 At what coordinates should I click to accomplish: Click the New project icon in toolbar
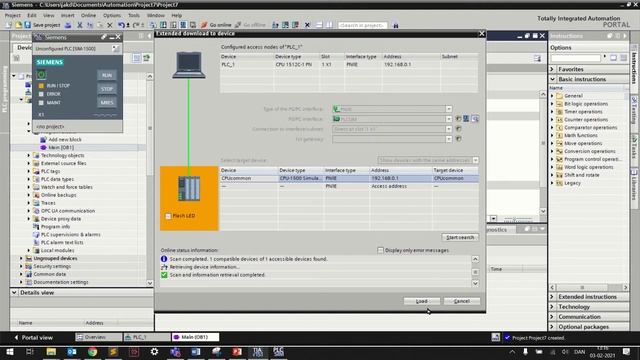[x=9, y=25]
